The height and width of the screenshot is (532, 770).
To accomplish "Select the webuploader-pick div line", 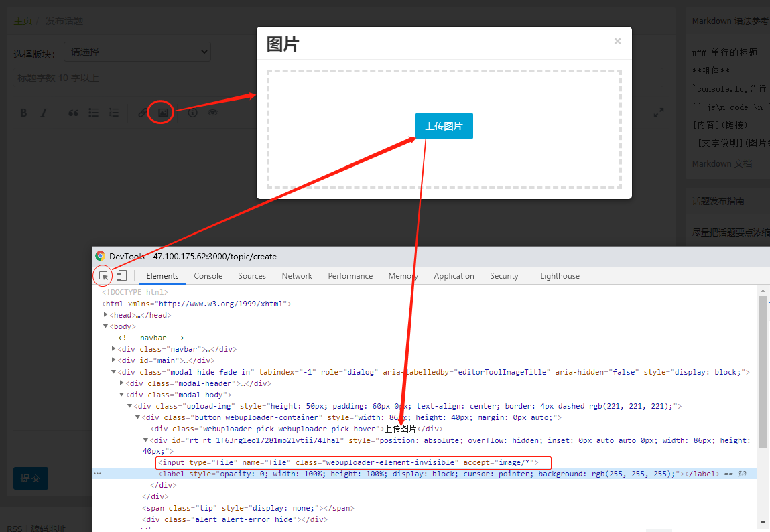I will click(x=297, y=429).
